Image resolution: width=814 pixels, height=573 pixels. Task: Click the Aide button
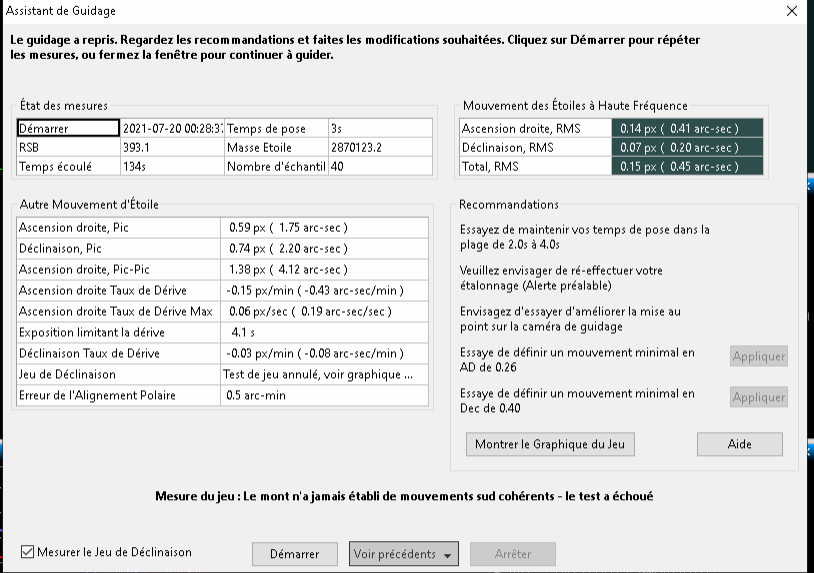click(x=740, y=444)
